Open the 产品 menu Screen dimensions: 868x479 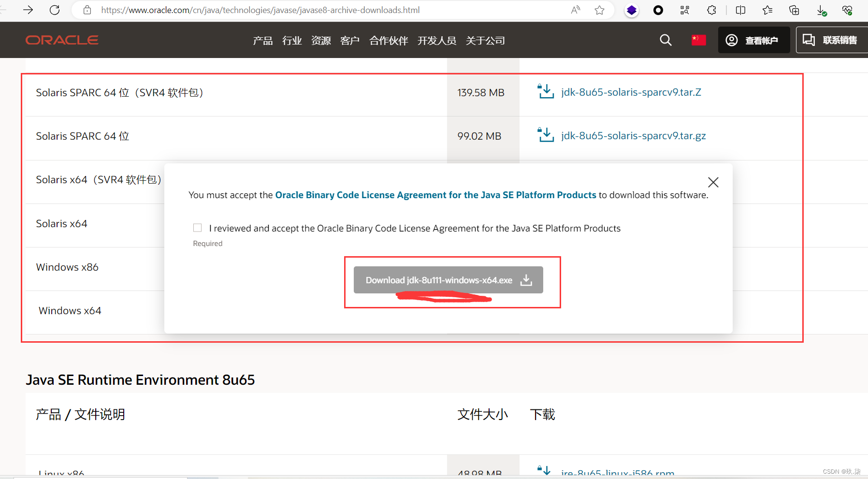coord(263,41)
